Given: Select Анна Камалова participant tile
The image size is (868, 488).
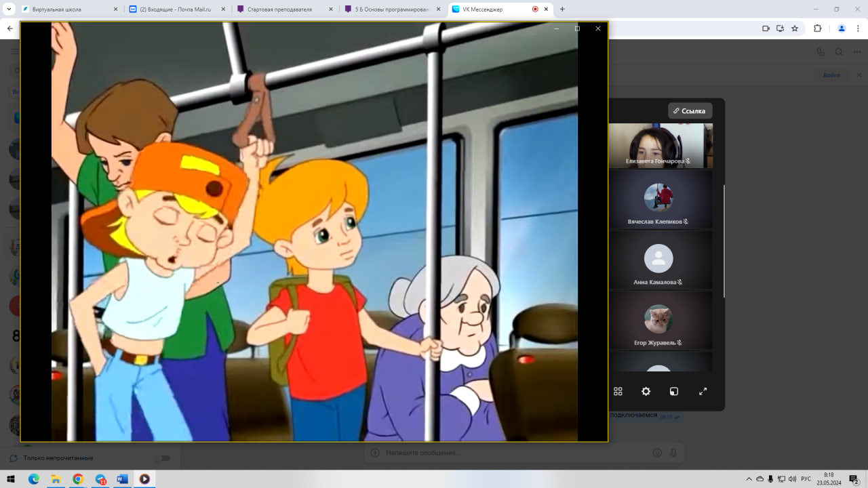Looking at the screenshot, I should 660,260.
